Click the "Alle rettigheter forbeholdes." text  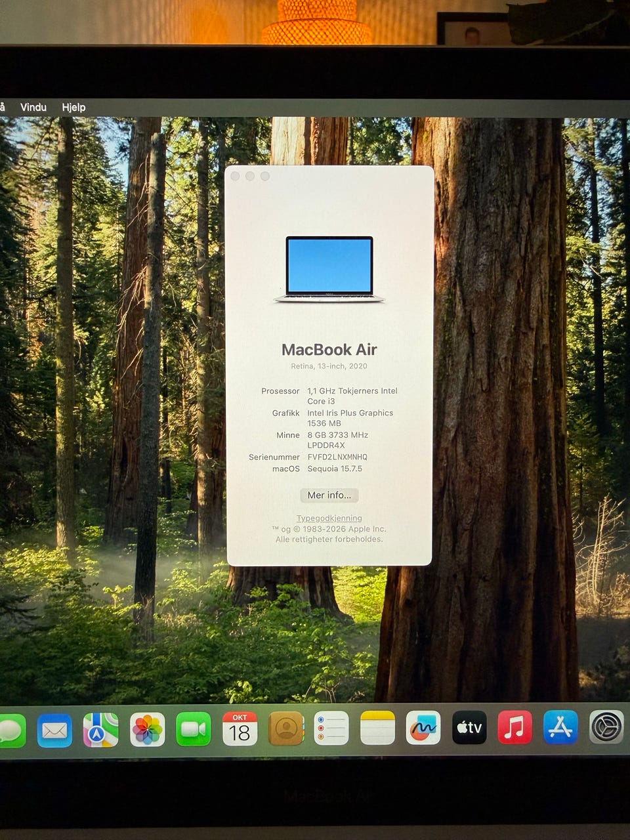[329, 539]
